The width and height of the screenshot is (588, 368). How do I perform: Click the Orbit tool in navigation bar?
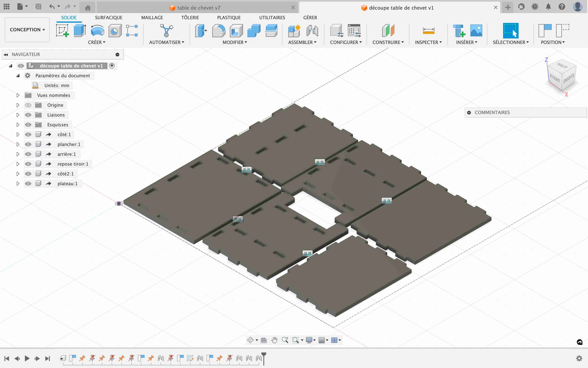pos(250,340)
